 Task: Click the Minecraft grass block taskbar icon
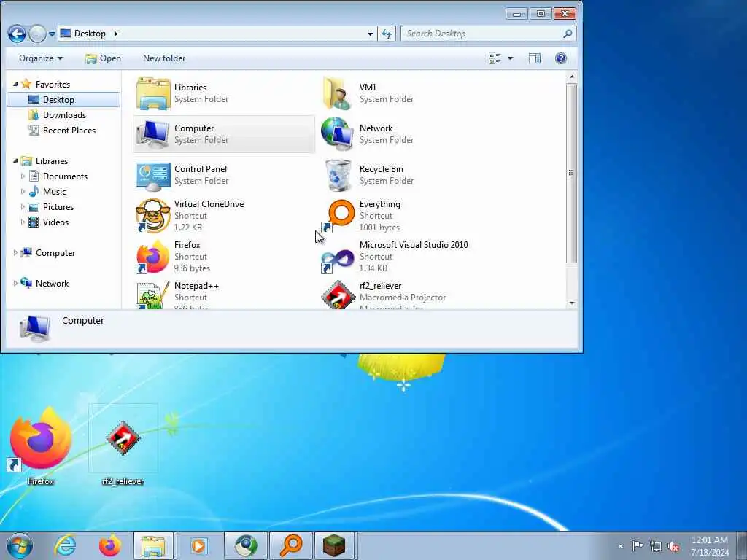tap(335, 545)
